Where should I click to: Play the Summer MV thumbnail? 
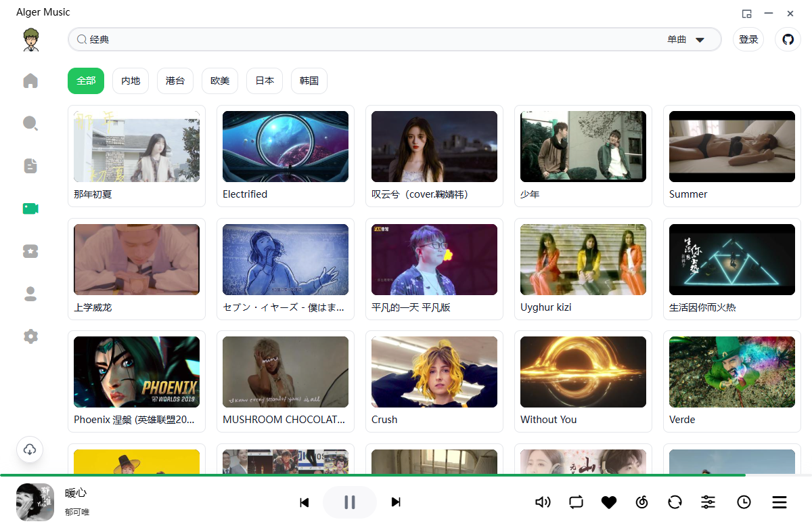pyautogui.click(x=732, y=146)
